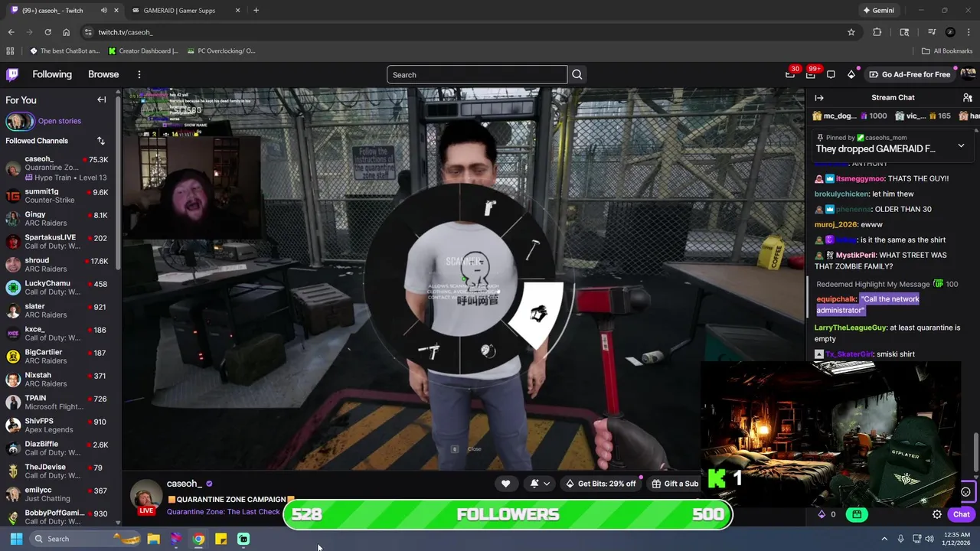Click Get Bits: 29% off
Screen dimensions: 980x551
pyautogui.click(x=600, y=484)
